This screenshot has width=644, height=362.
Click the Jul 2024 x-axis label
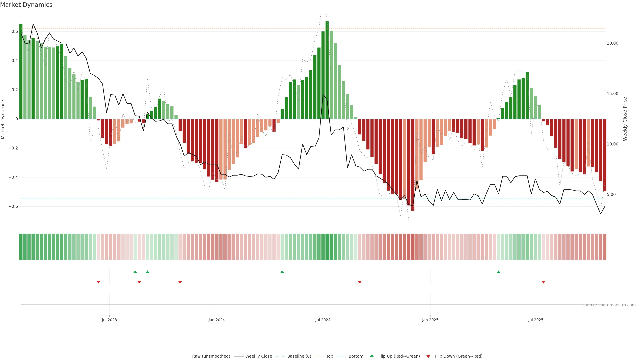323,320
